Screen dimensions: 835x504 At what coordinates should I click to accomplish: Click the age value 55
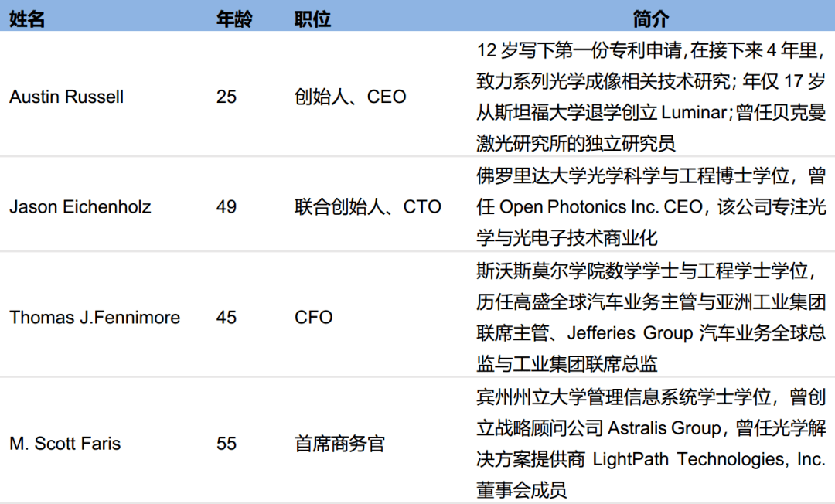(x=227, y=444)
